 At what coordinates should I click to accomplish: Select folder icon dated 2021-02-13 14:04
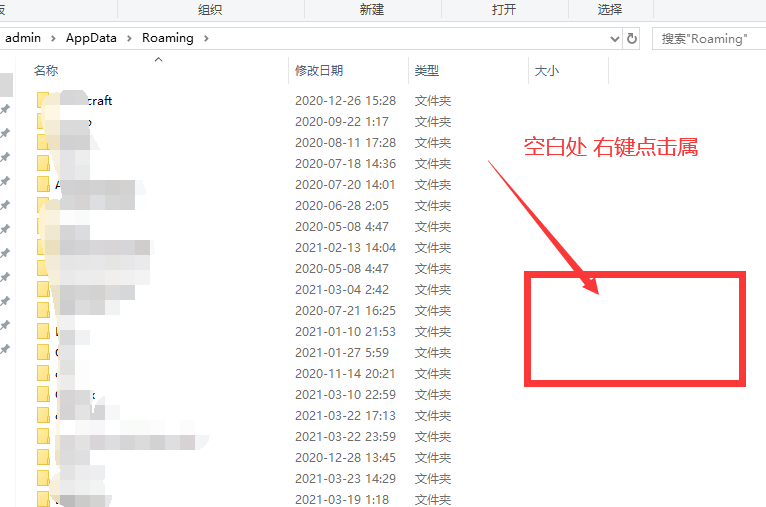43,247
